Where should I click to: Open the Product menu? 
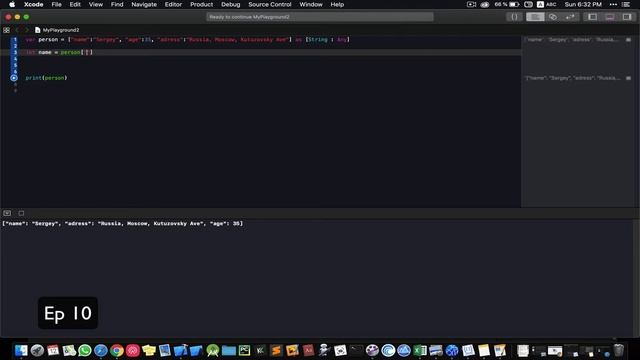pos(202,4)
